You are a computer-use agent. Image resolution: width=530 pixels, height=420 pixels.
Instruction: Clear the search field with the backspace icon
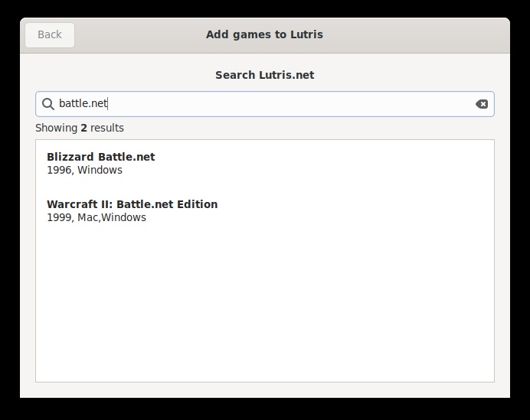coord(482,104)
